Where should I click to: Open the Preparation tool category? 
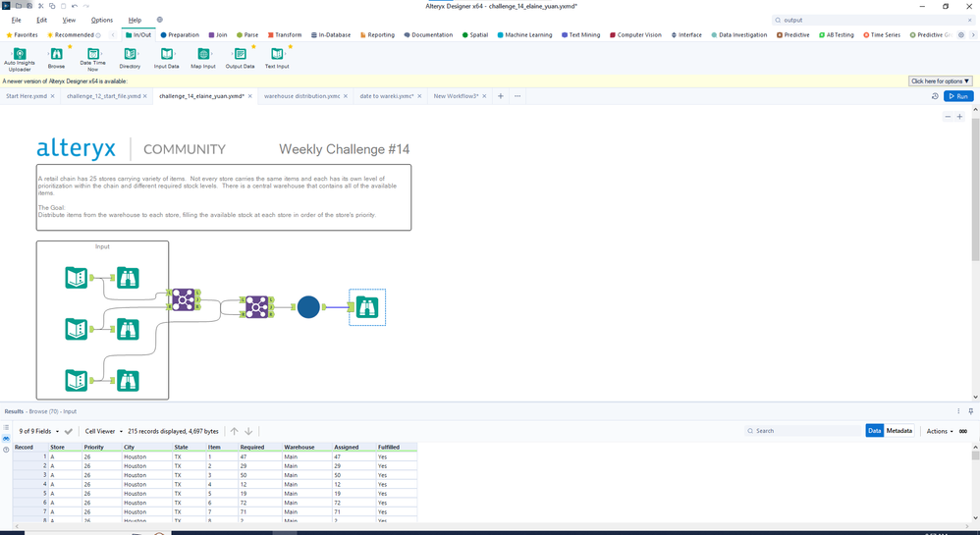[180, 35]
